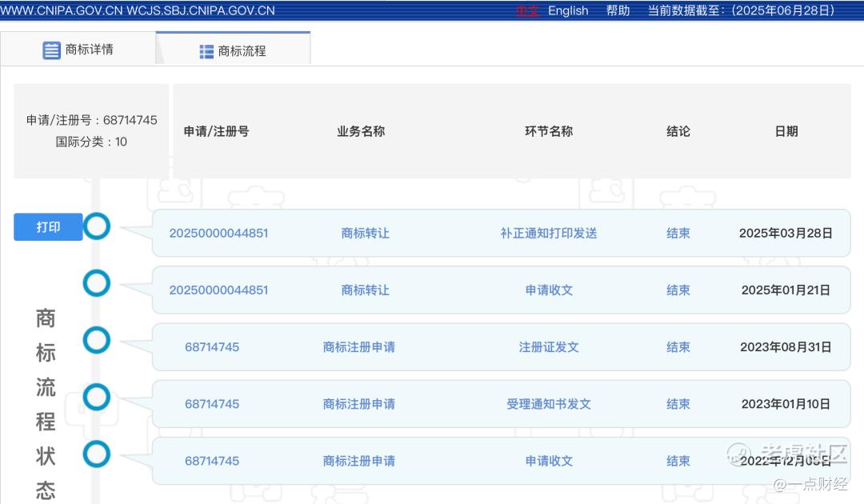864x504 pixels.
Task: Click 商标转让 in the 2025年03月28日 row
Action: [x=366, y=233]
